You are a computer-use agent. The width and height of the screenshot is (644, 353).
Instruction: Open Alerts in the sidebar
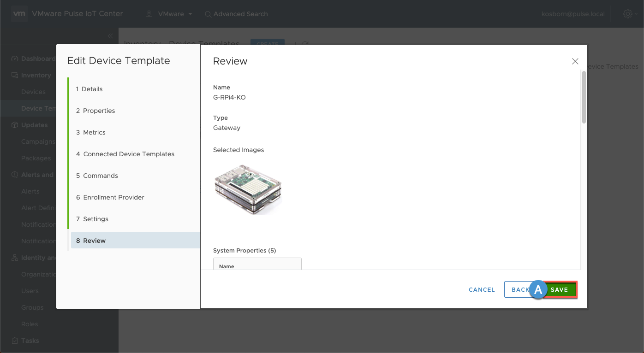(30, 191)
